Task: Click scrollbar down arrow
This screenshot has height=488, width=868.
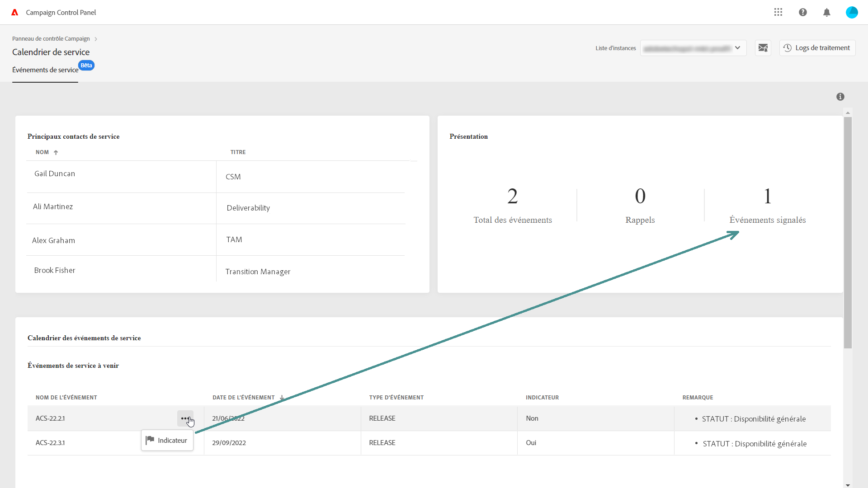Action: click(x=848, y=485)
